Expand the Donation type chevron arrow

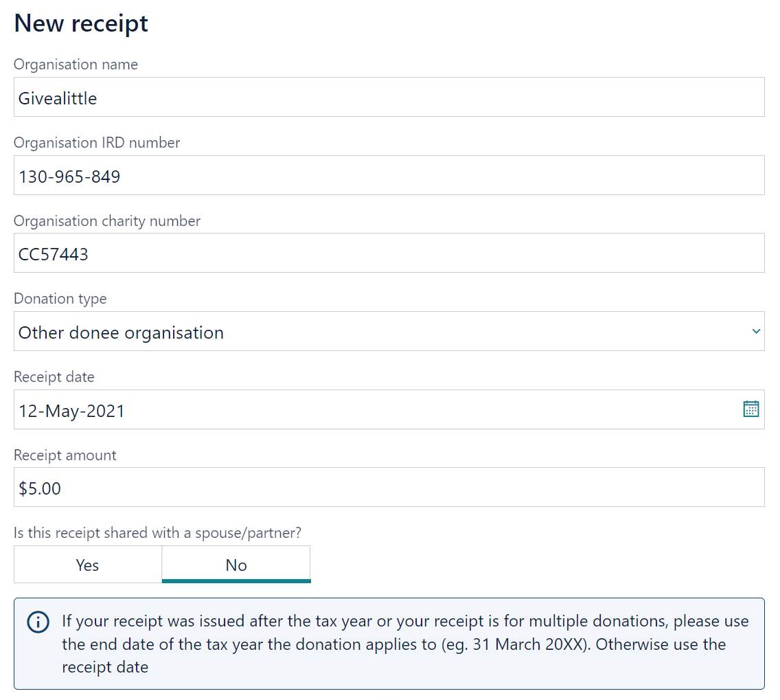pyautogui.click(x=756, y=331)
